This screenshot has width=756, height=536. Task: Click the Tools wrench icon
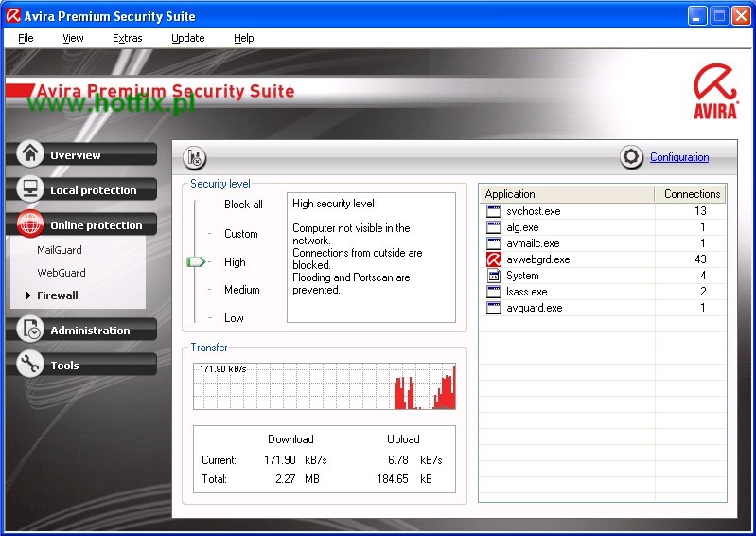click(30, 365)
